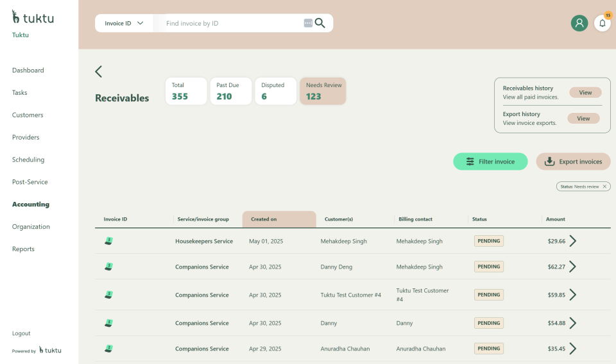Click the keyboard dots icon in search field

pos(308,23)
